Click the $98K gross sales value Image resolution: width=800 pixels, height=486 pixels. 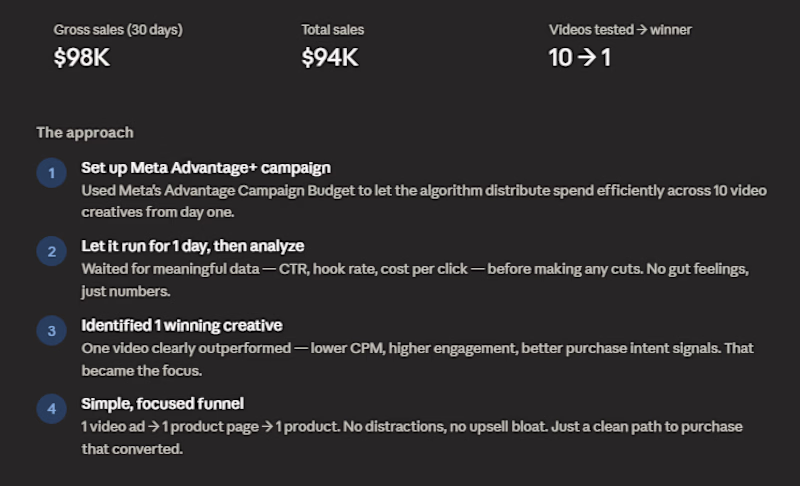click(81, 58)
